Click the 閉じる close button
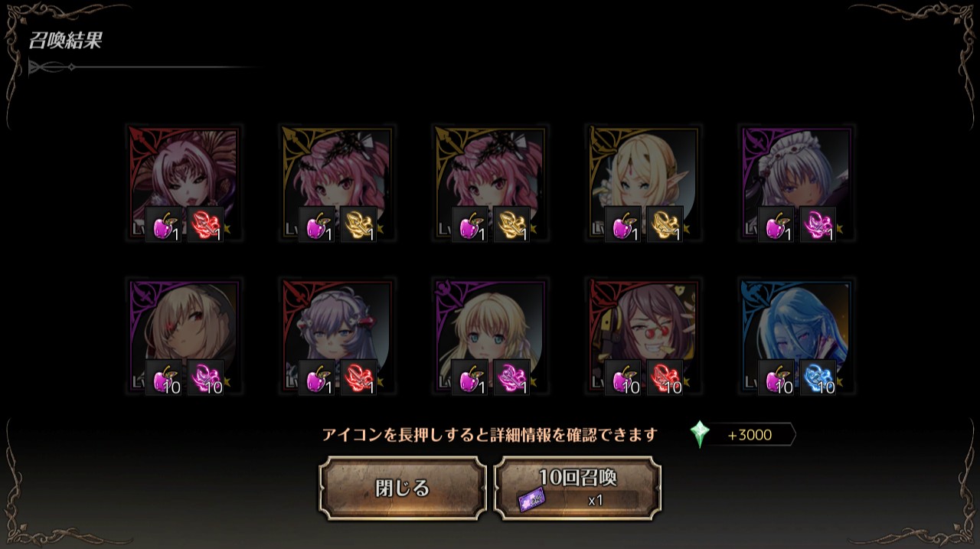This screenshot has width=980, height=549. coord(403,488)
